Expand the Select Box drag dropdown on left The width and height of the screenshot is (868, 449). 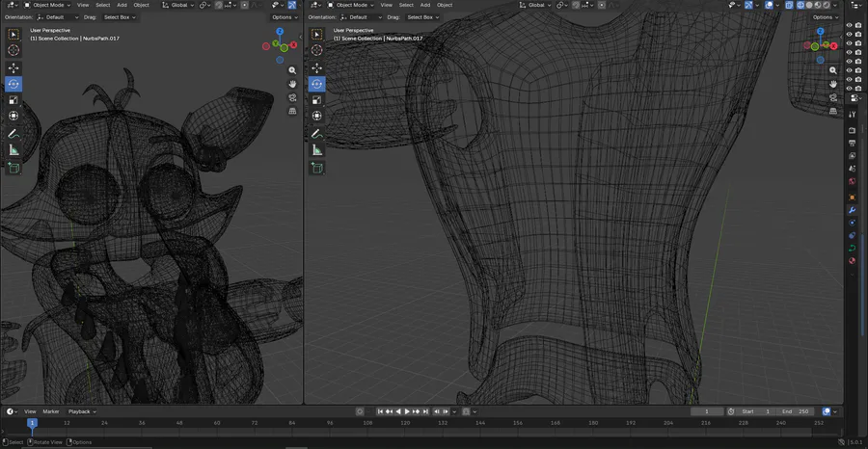(119, 17)
